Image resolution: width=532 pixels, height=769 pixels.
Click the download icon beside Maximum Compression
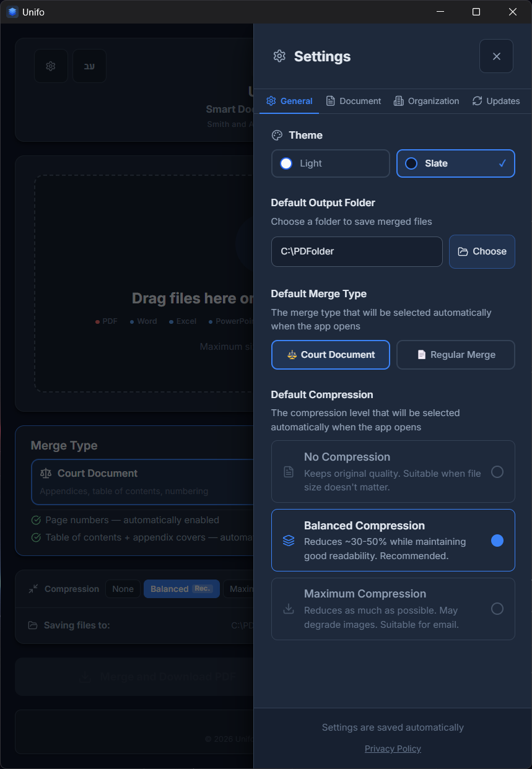coord(288,609)
